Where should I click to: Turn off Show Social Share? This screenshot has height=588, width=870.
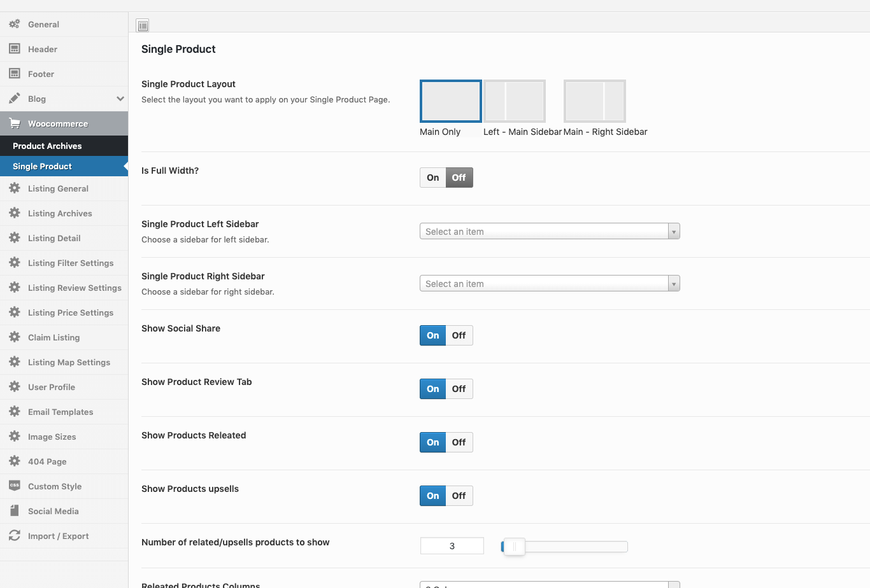coord(459,335)
